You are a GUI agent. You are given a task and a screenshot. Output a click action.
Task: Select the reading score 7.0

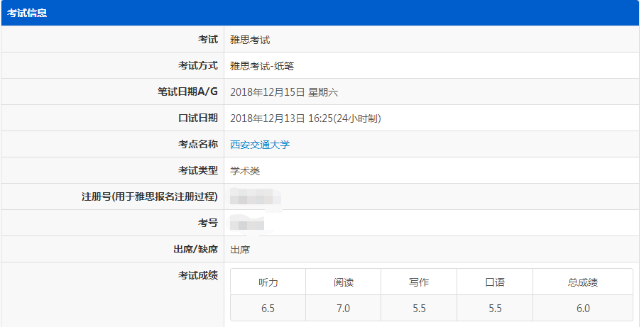[344, 309]
